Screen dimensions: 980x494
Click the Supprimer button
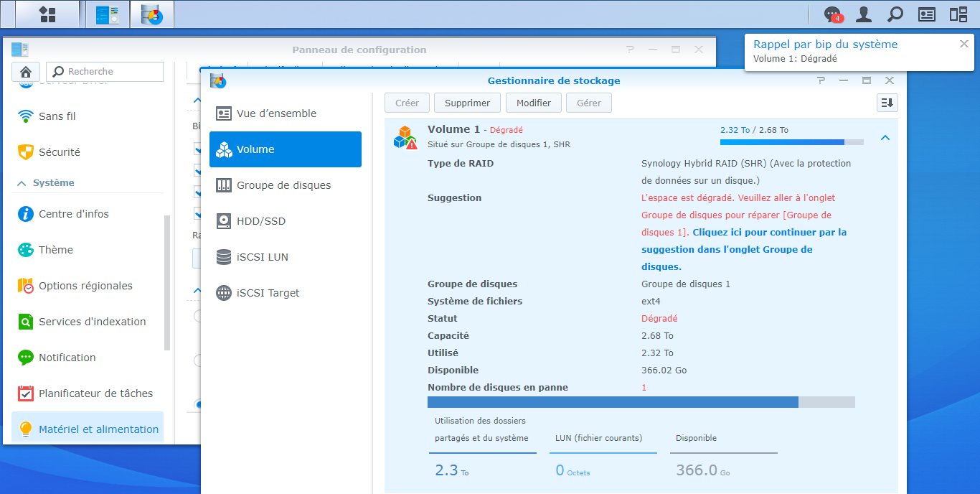(x=467, y=103)
